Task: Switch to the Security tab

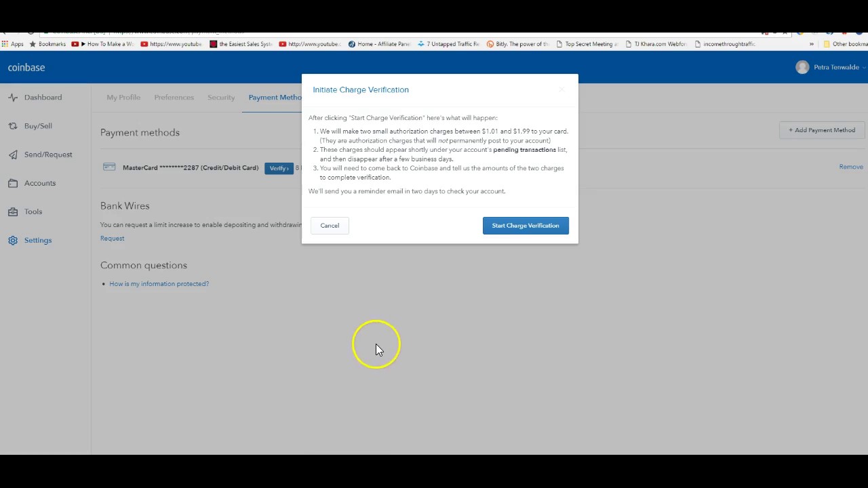Action: point(221,98)
